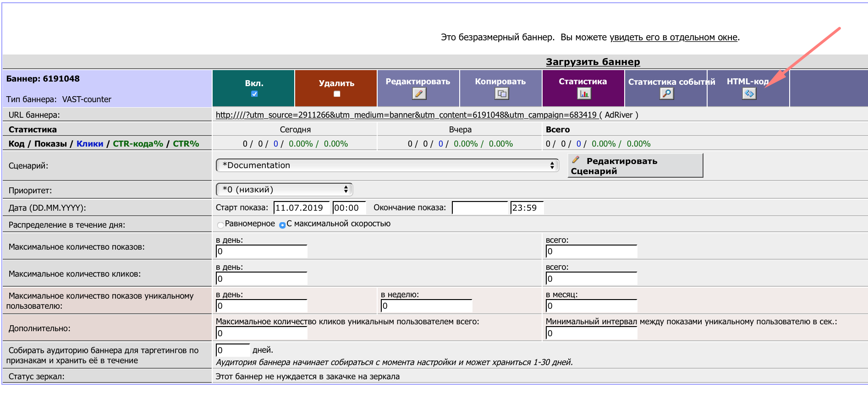Open the HTML-код menu cell
Screen dimensions: 868x393
(x=748, y=88)
